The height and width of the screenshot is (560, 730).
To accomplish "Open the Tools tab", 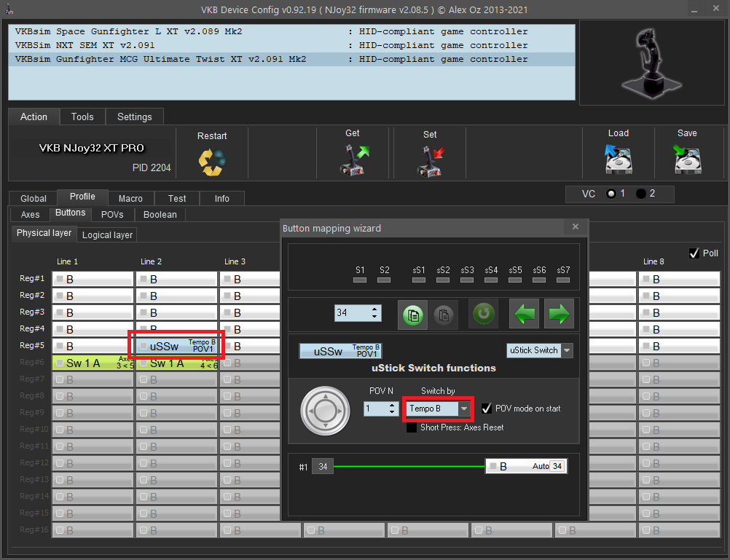I will coord(82,117).
